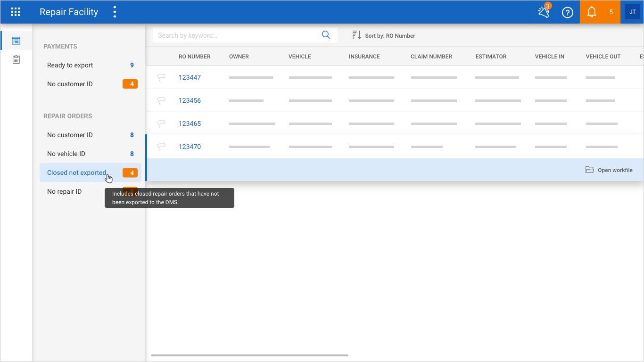Toggle the flag on RO 123447
This screenshot has width=644, height=362.
click(x=161, y=78)
